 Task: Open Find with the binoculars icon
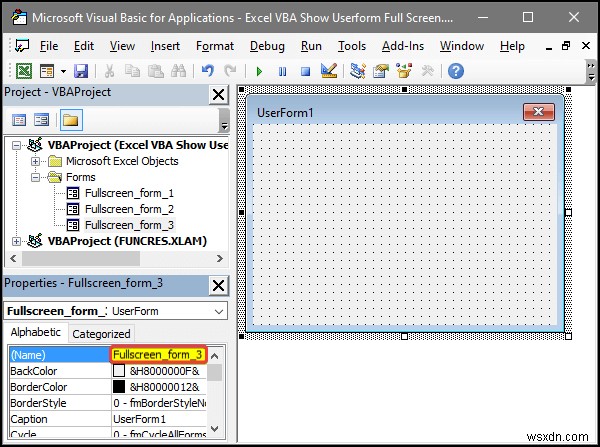179,71
